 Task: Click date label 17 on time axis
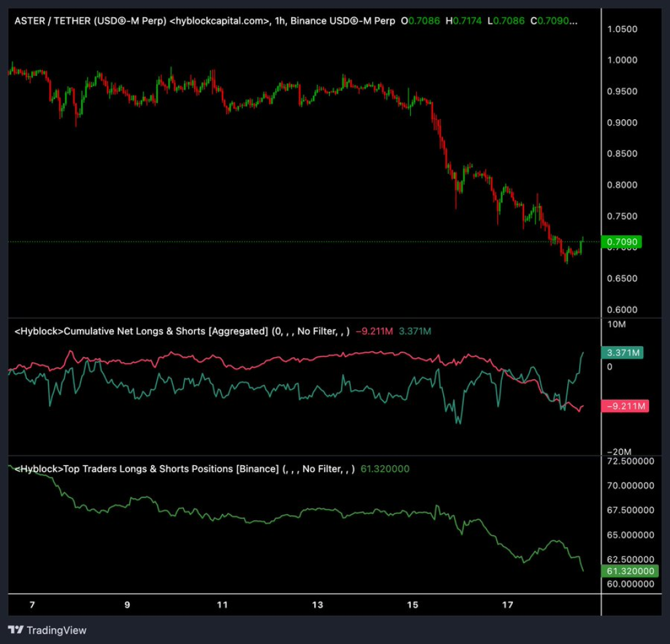coord(508,605)
